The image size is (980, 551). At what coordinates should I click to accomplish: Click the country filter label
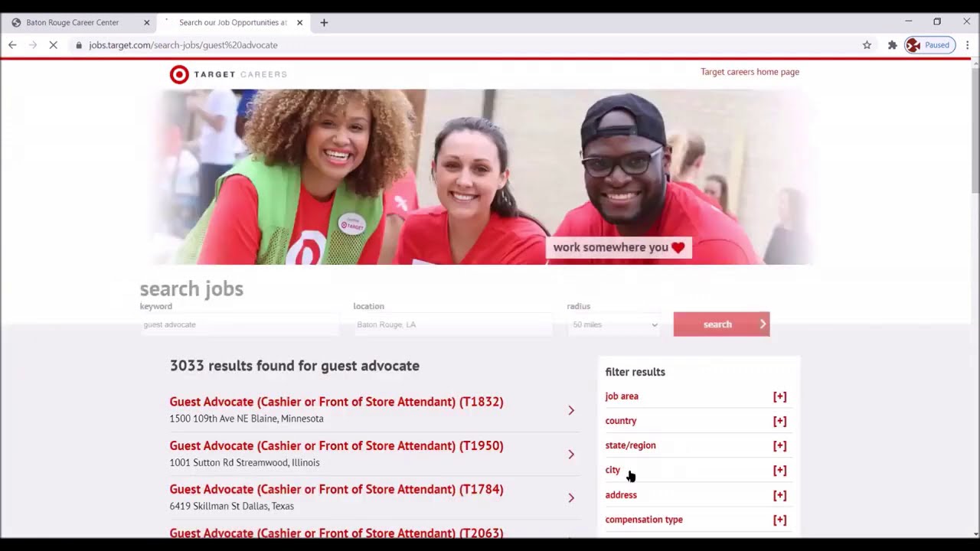(621, 421)
